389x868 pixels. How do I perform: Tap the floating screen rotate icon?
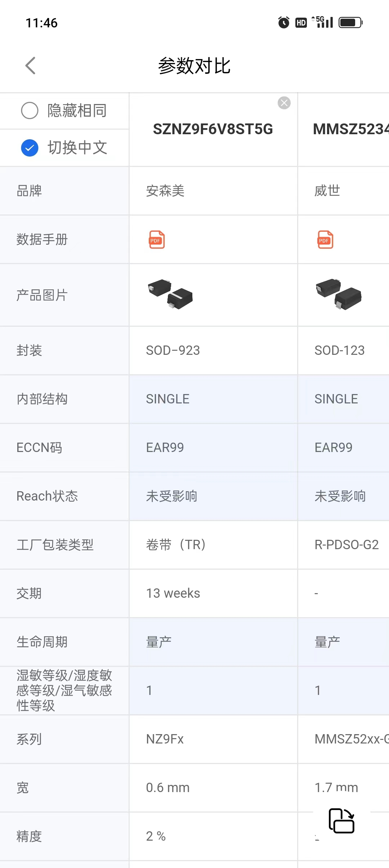[341, 821]
